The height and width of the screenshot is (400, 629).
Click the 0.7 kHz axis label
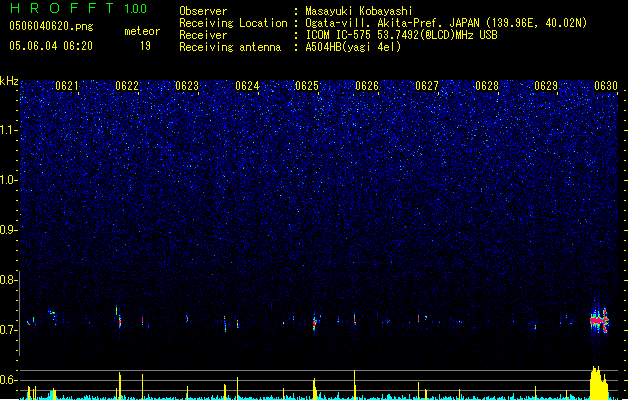[9, 330]
